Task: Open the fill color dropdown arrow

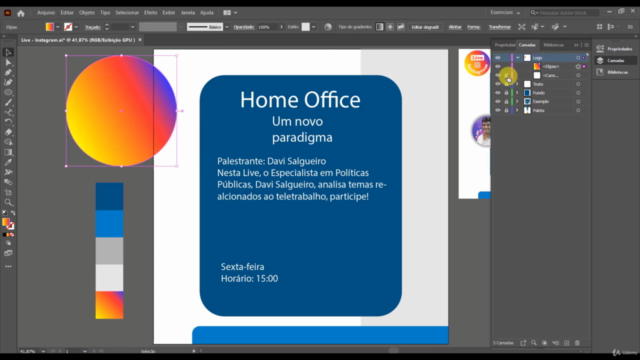Action: 58,27
